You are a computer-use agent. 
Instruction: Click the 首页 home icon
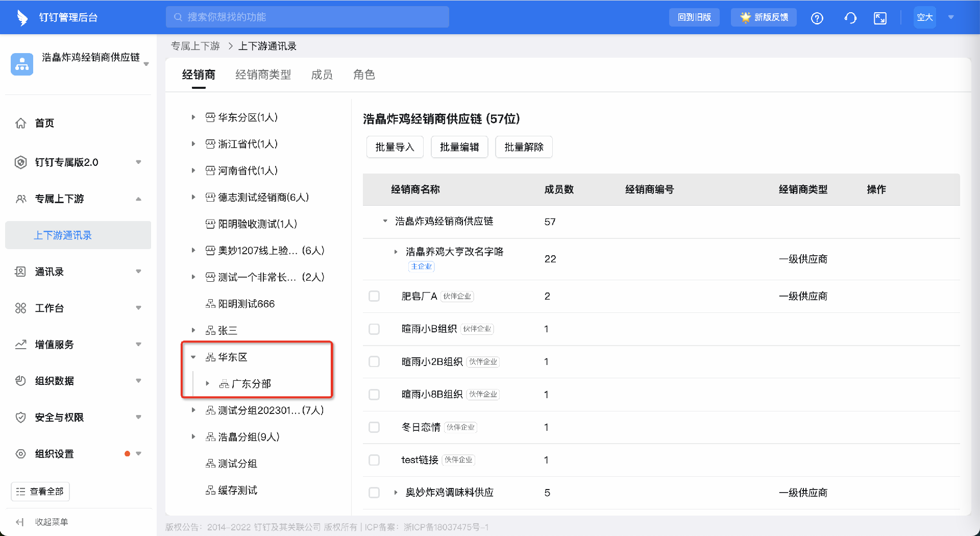click(20, 123)
